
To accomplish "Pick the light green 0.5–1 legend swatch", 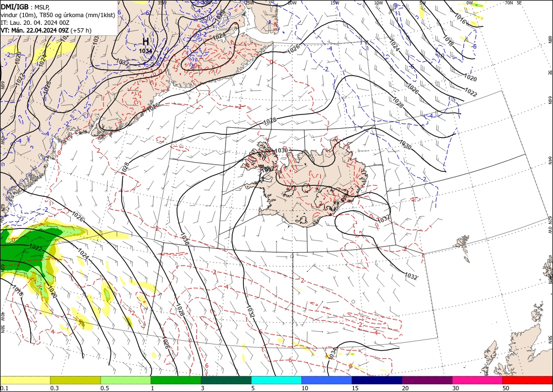I will point(126,380).
